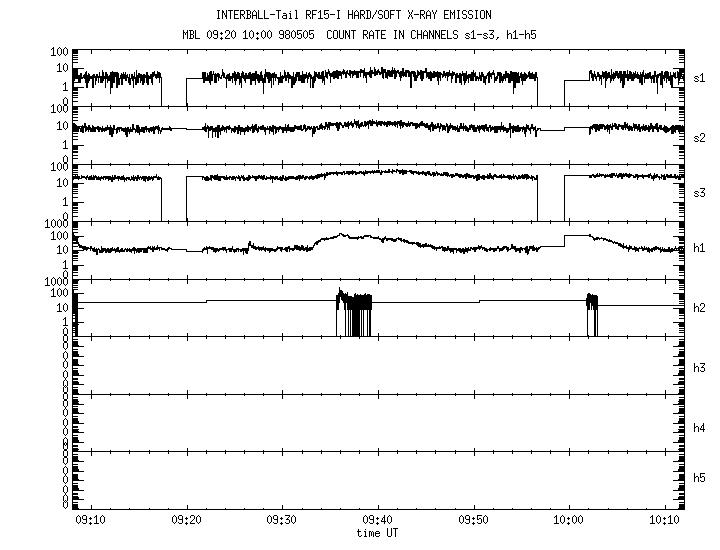720x550 pixels.
Task: Click the INTERBALL-Tail RF15-I plot title
Action: pyautogui.click(x=371, y=15)
